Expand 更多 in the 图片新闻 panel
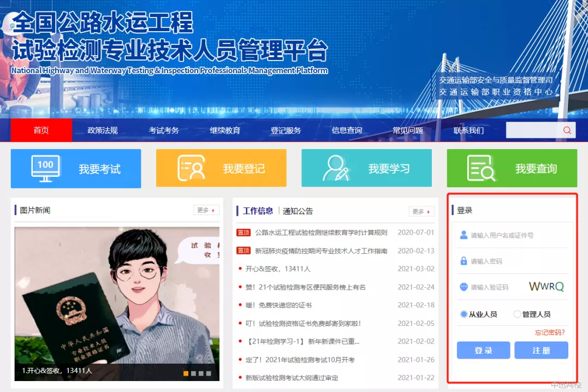This screenshot has width=588, height=392. [x=206, y=210]
